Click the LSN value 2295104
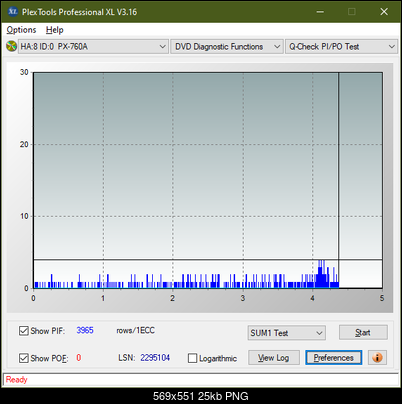402x404 pixels. [x=155, y=358]
